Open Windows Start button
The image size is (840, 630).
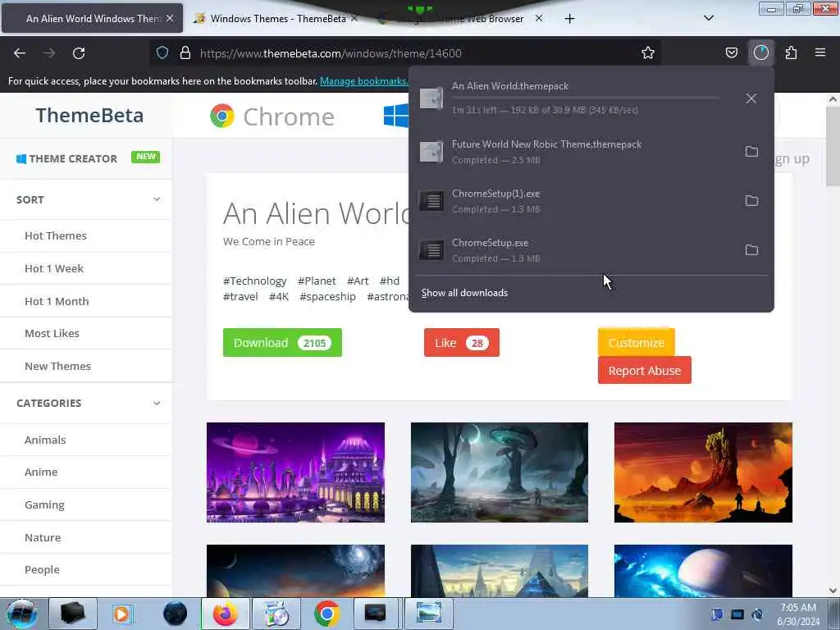21,614
